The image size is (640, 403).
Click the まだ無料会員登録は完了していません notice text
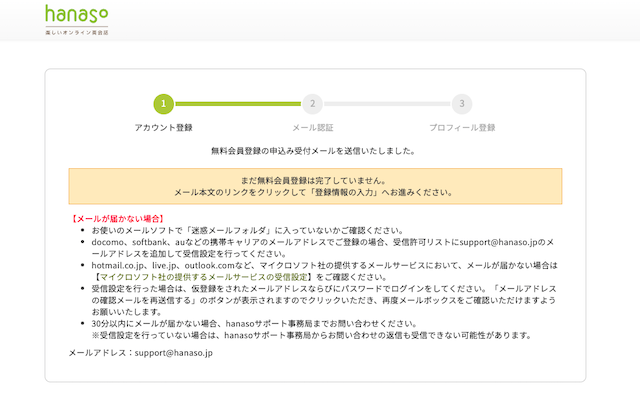tap(313, 180)
